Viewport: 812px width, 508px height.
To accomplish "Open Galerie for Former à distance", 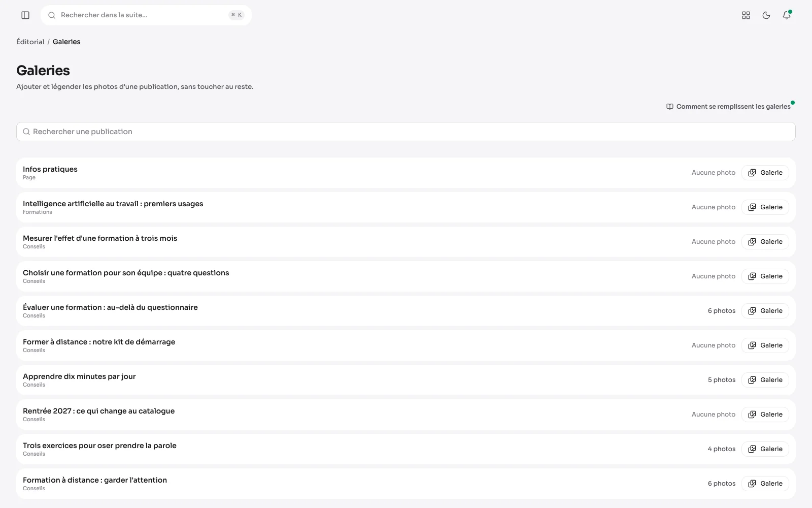I will (765, 345).
